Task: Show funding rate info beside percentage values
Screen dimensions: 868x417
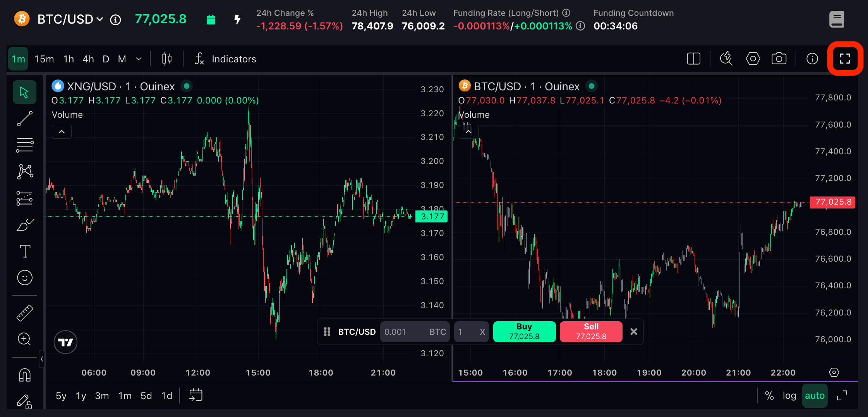Action: 580,26
